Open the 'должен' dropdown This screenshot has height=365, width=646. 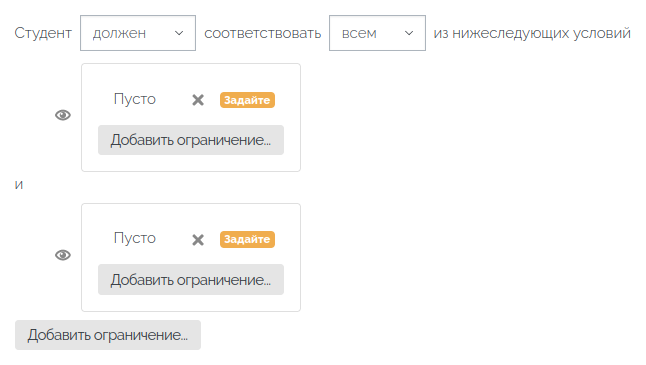click(138, 33)
